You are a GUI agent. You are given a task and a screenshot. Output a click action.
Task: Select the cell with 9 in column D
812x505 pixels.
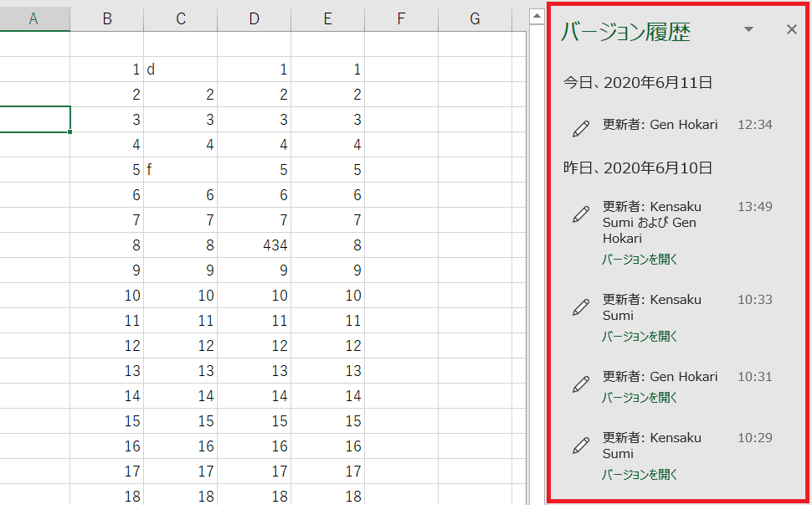click(x=254, y=271)
